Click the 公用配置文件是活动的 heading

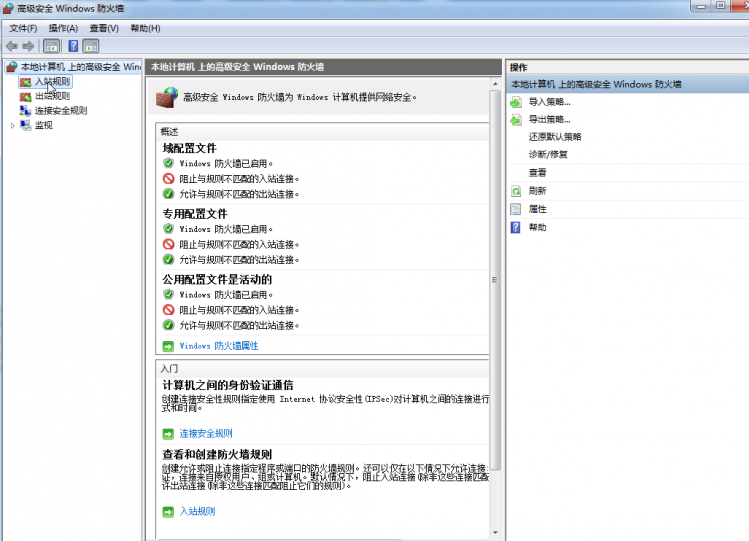point(217,279)
